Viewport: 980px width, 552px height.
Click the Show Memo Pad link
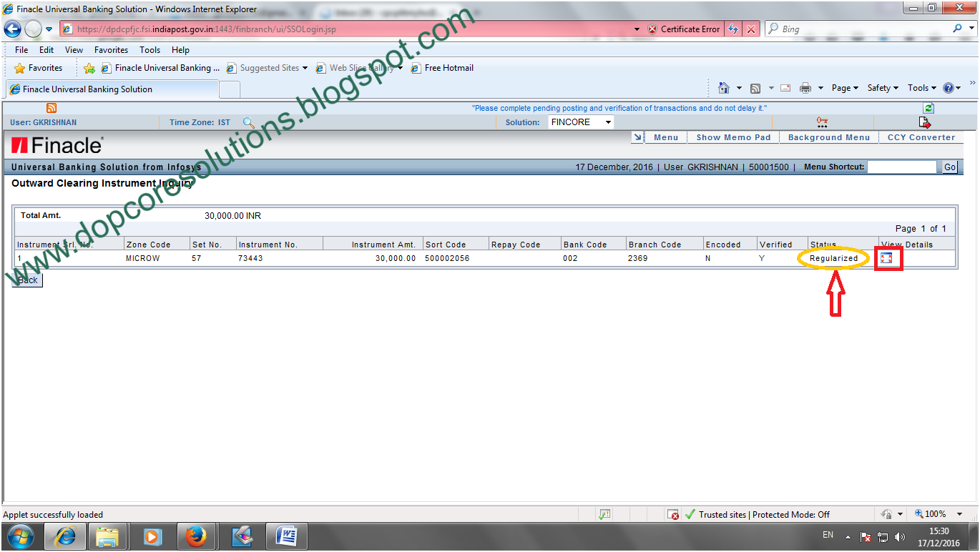point(733,137)
